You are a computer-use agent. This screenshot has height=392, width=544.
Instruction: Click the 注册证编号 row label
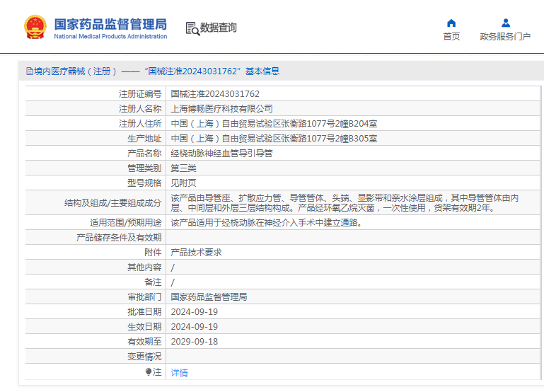(140, 94)
